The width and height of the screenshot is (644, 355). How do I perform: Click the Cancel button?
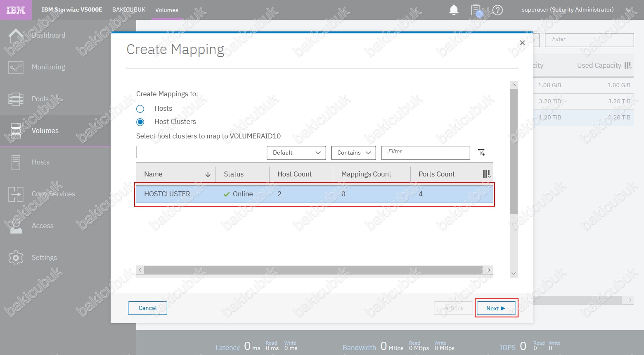pos(147,308)
